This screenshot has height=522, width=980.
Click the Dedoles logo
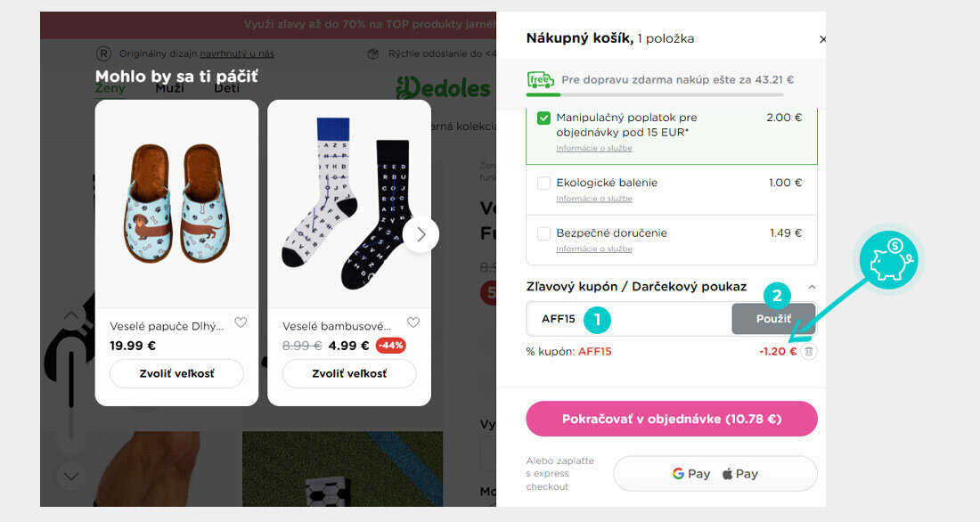point(443,88)
